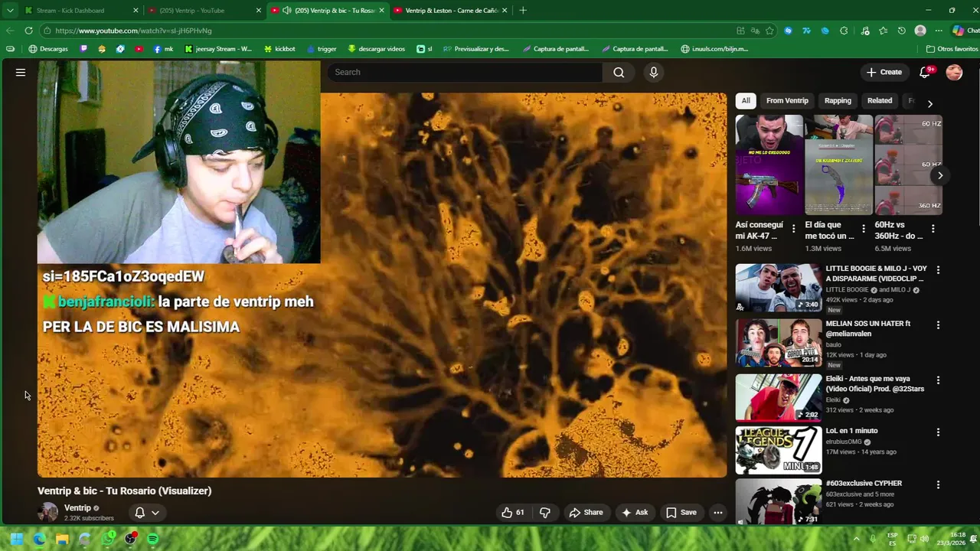Open more actions ellipsis under the video
Image resolution: width=980 pixels, height=551 pixels.
point(718,513)
